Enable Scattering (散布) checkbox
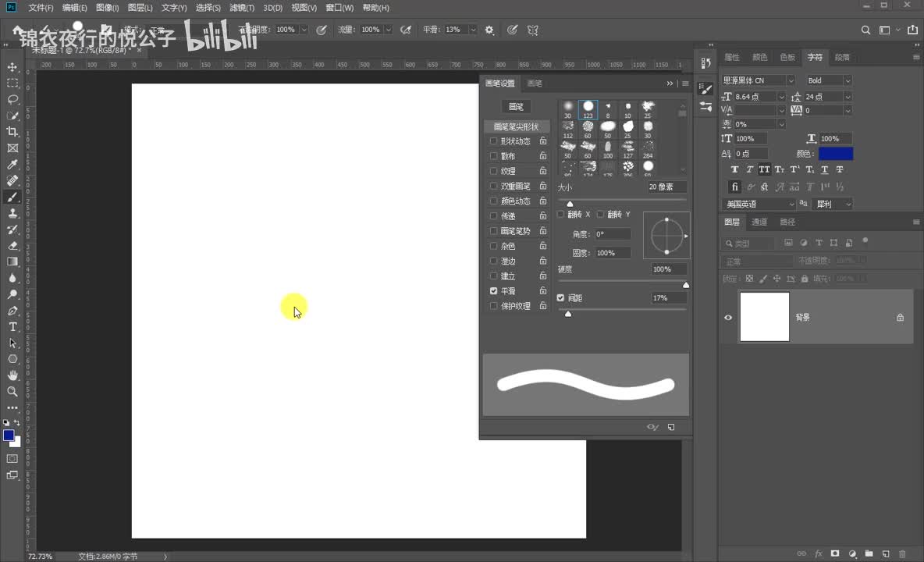The height and width of the screenshot is (562, 924). 494,156
